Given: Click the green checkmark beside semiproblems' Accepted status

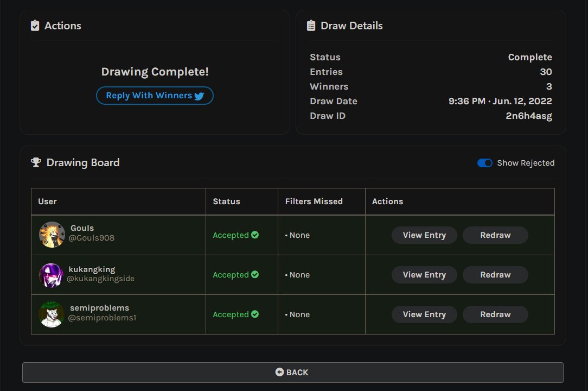Looking at the screenshot, I should pos(254,314).
